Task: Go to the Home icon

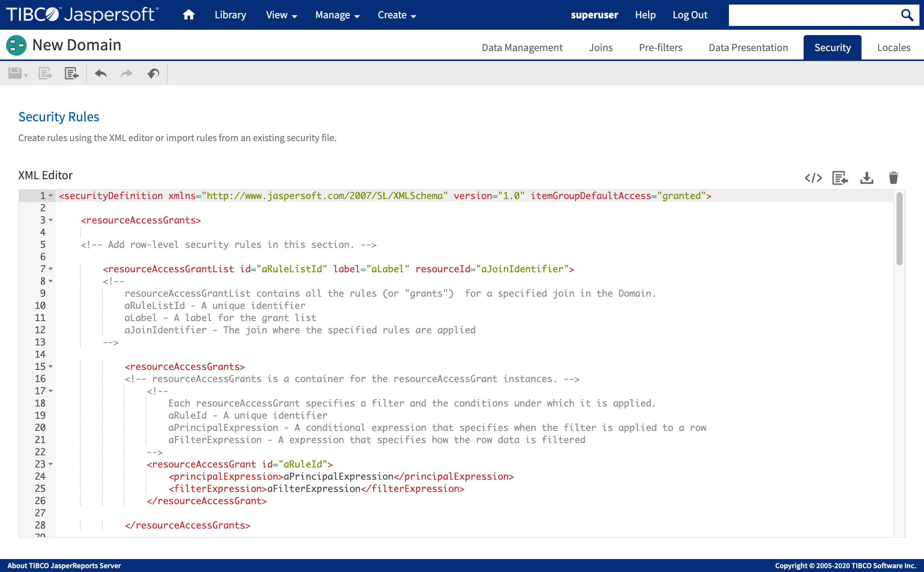Action: (x=189, y=15)
